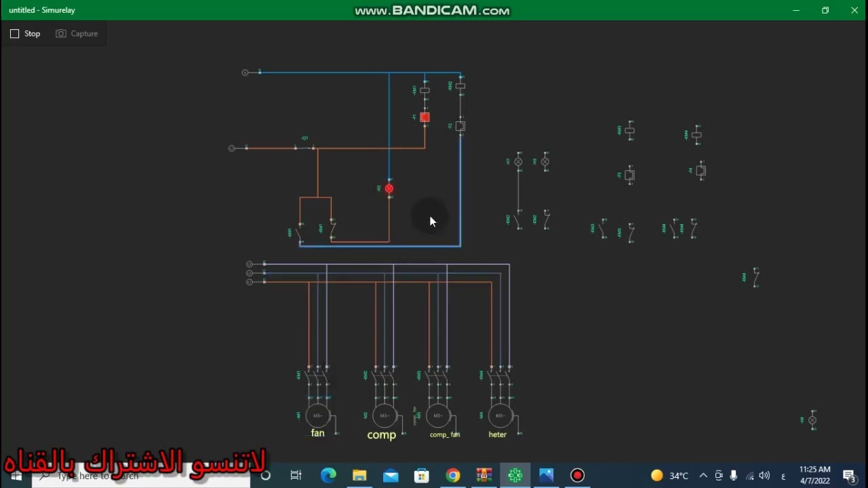Open the clock showing 11:25 AM

coord(814,475)
